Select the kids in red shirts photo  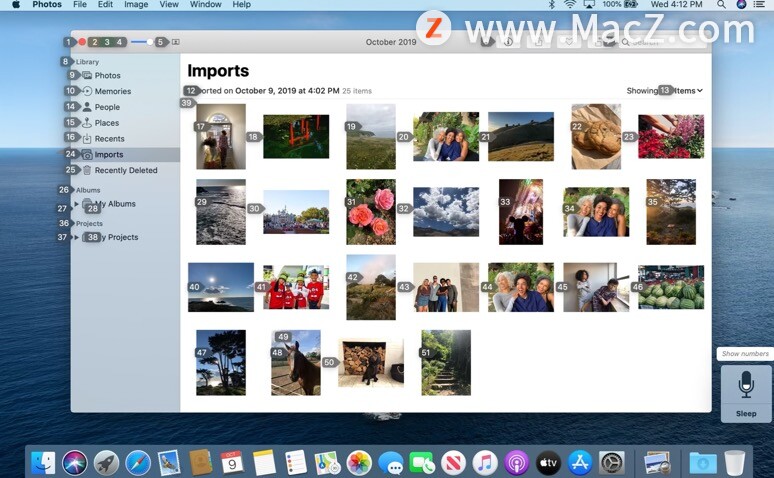(296, 287)
